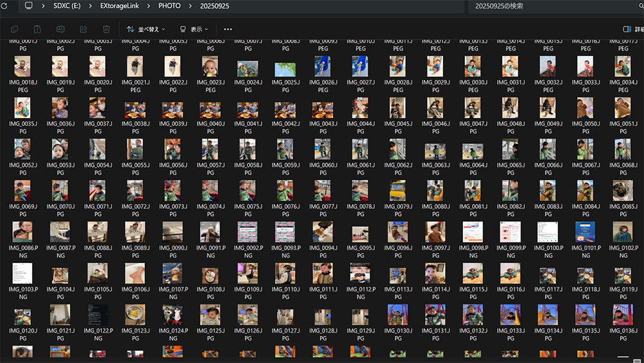Select the IMG_0101.PNG thumbnail
The width and height of the screenshot is (644, 363).
tap(585, 232)
